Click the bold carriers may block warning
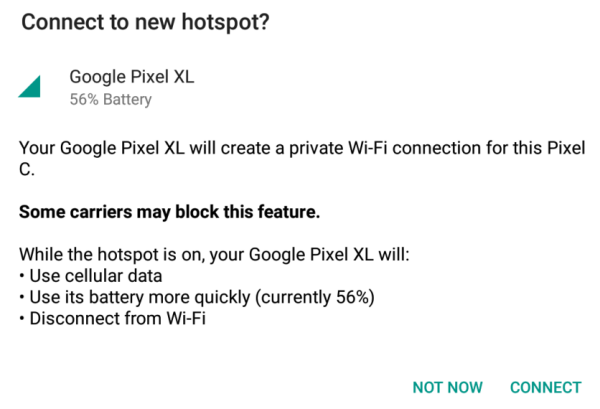This screenshot has width=600, height=409. (170, 212)
